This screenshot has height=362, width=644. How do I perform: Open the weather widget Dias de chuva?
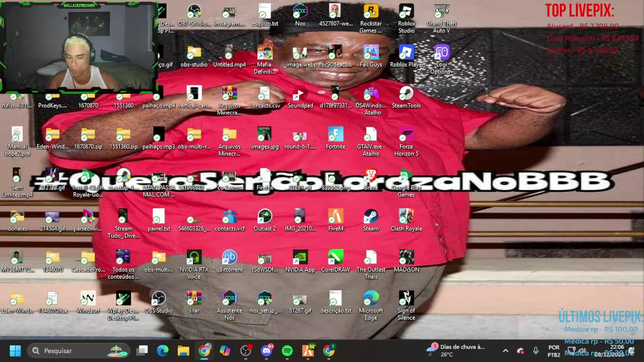(455, 350)
